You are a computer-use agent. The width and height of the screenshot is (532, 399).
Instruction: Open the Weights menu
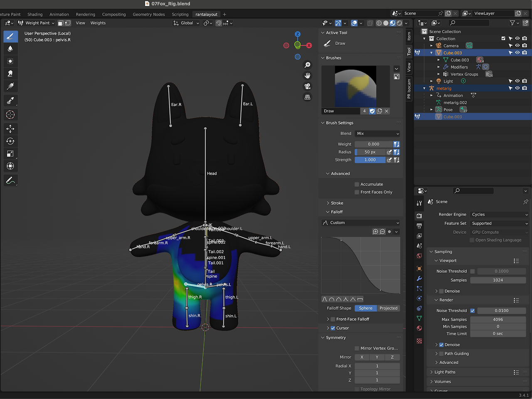[x=98, y=23]
